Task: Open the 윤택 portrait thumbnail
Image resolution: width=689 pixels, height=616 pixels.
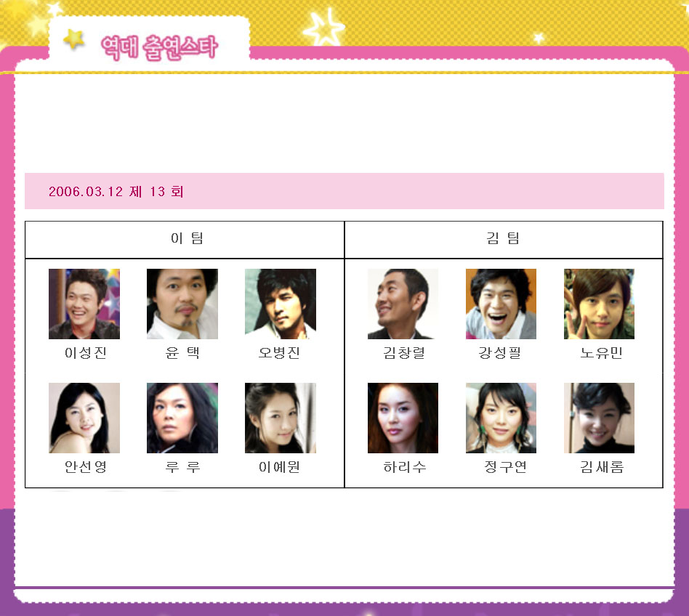Action: point(182,304)
